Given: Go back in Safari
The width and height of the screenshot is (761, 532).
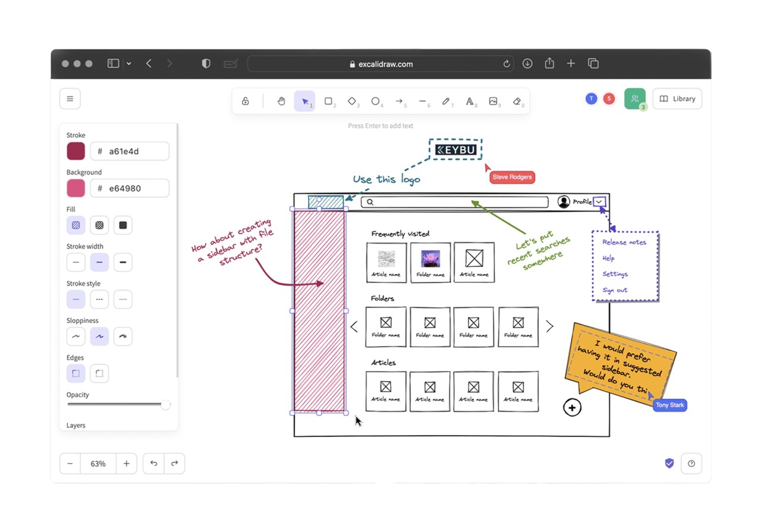Looking at the screenshot, I should tap(149, 64).
